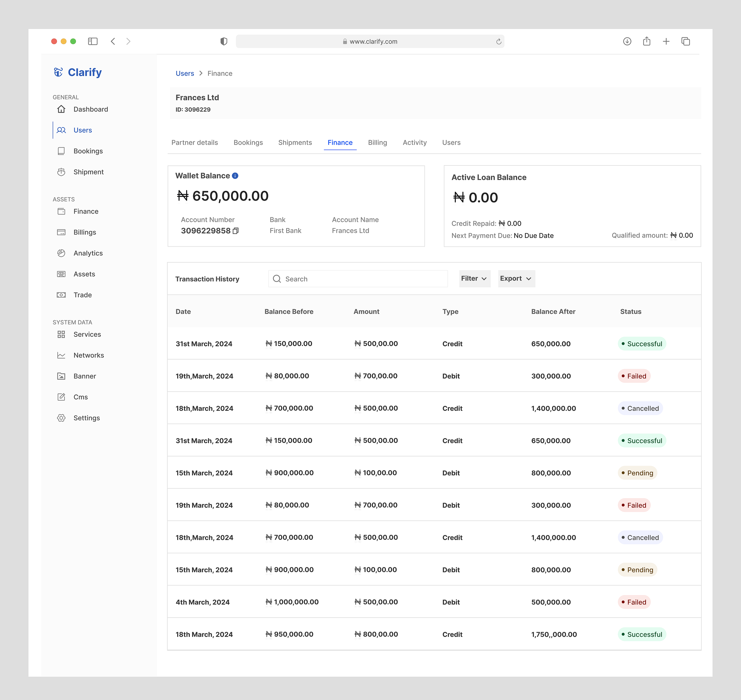Click the Successful status badge on 31st March
The image size is (741, 700).
coord(642,344)
